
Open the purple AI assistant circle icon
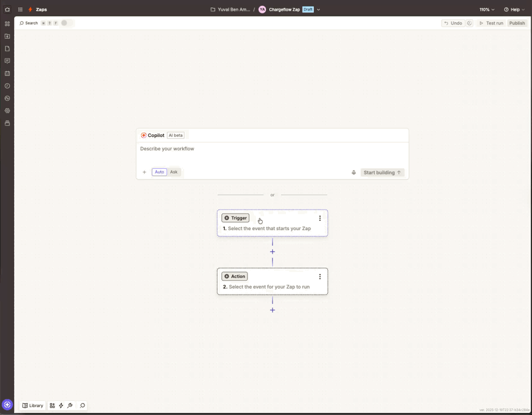coord(7,404)
